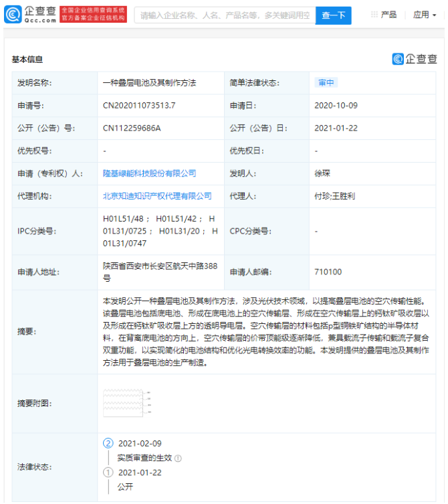Image resolution: width=448 pixels, height=504 pixels.
Task: Click publication number CN112259686A
Action: coord(132,129)
